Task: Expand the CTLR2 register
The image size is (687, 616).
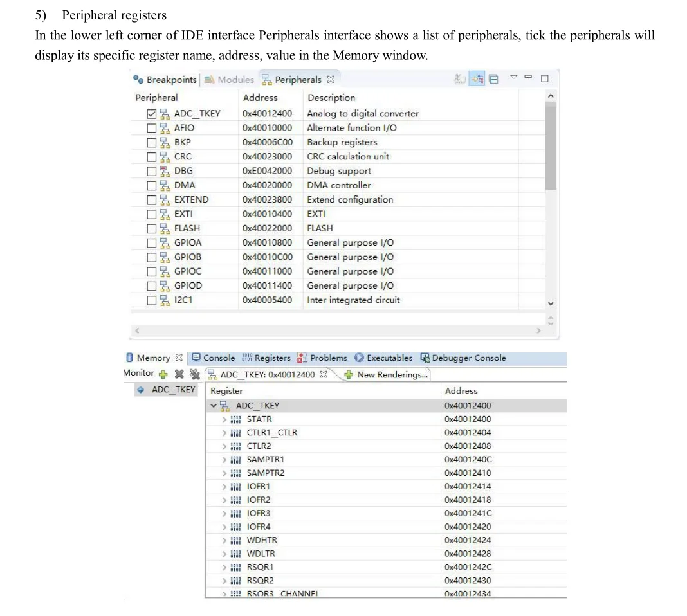Action: pos(224,446)
